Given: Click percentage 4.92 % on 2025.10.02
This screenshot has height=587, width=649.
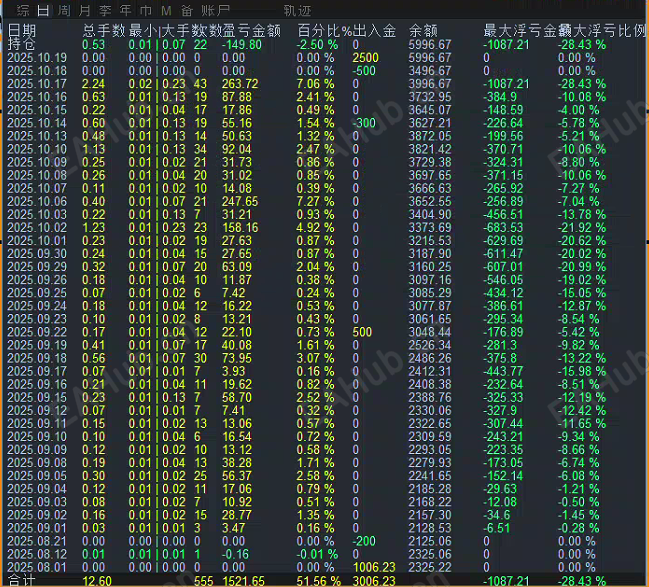Looking at the screenshot, I should point(315,228).
